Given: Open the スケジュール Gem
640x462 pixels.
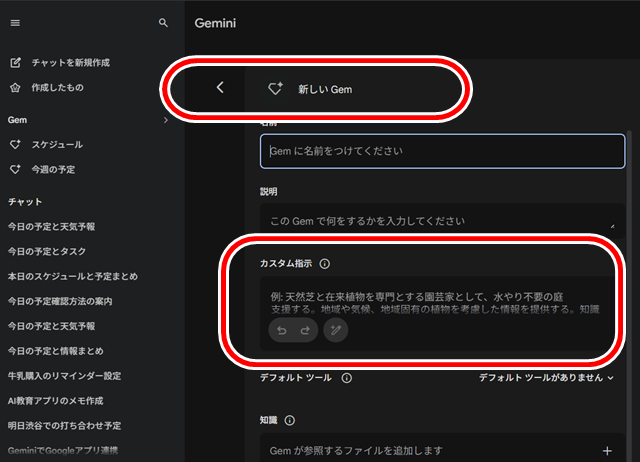Looking at the screenshot, I should (x=57, y=144).
